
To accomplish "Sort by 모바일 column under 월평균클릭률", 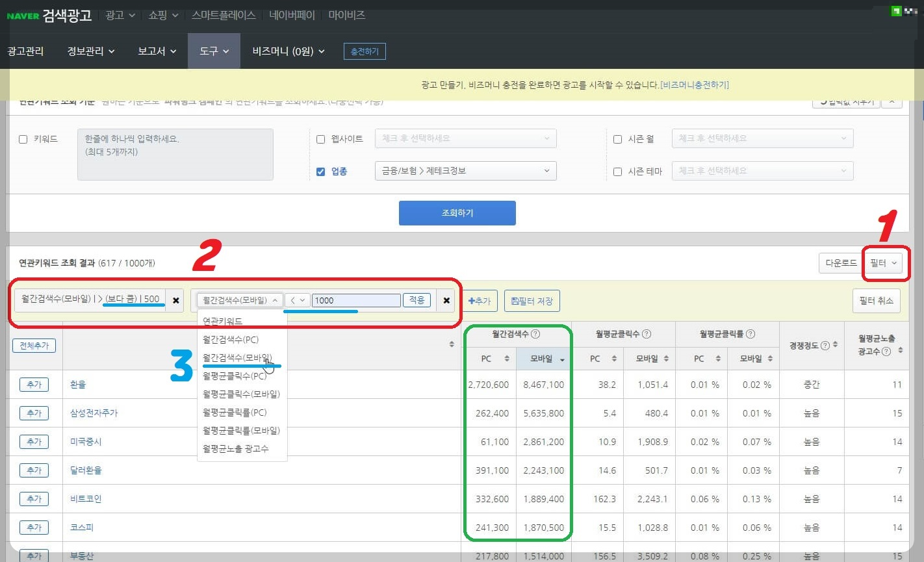I will (x=770, y=359).
